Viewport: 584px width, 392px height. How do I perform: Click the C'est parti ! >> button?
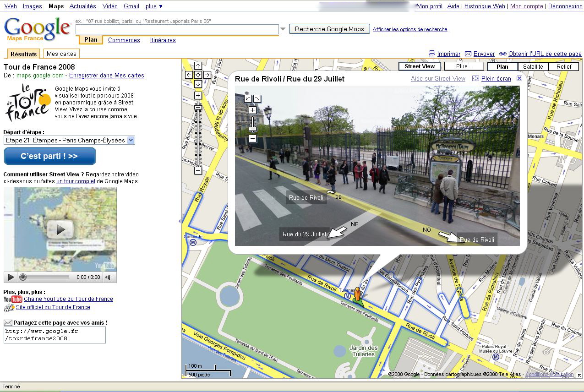[x=49, y=156]
